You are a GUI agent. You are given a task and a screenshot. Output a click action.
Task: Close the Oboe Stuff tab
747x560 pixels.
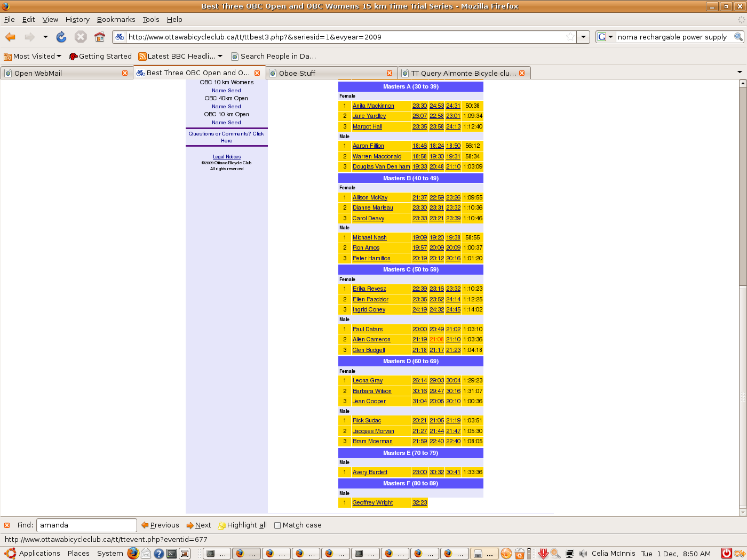pyautogui.click(x=390, y=73)
